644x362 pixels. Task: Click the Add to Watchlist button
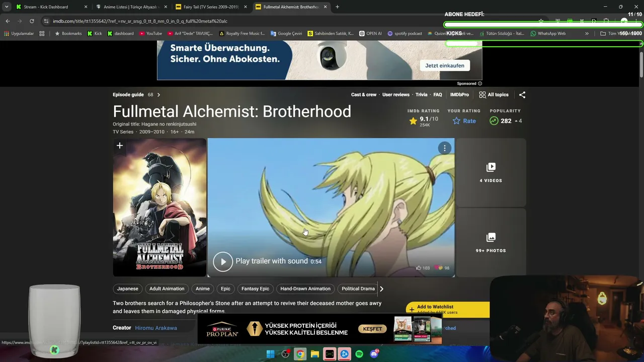point(448,309)
